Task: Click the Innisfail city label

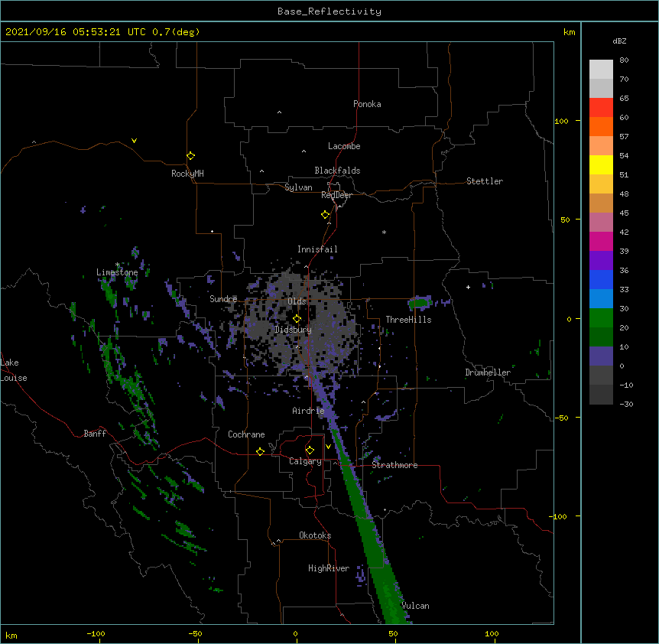Action: (x=317, y=249)
